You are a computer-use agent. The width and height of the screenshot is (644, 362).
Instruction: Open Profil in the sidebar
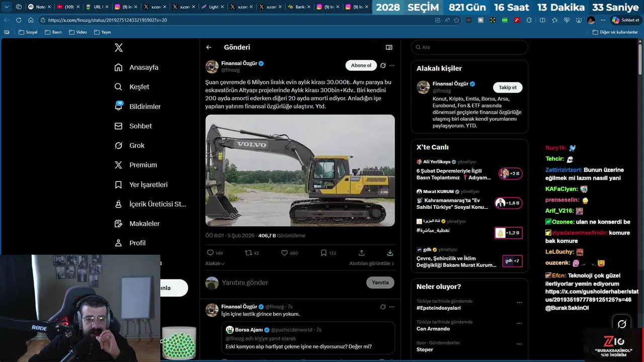tap(130, 243)
